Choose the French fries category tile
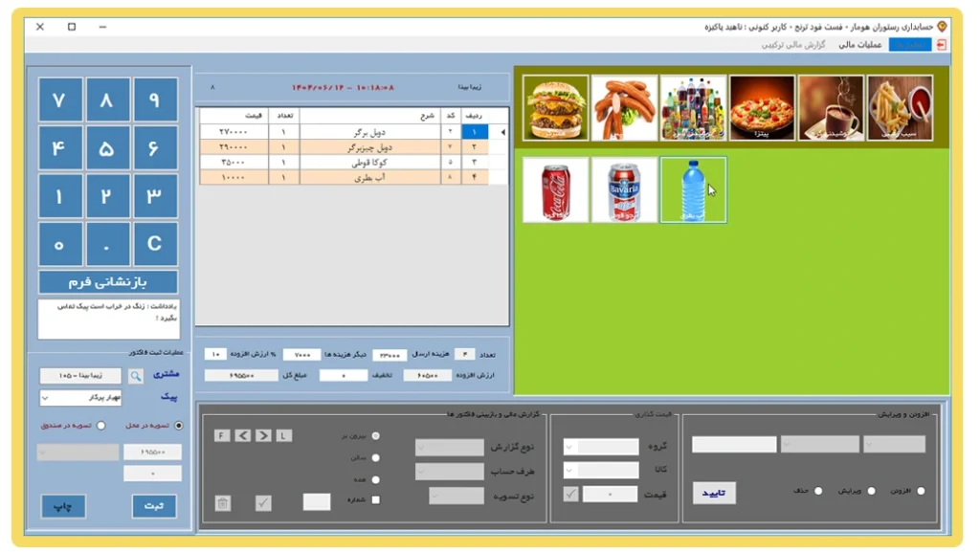980x552 pixels. (901, 108)
